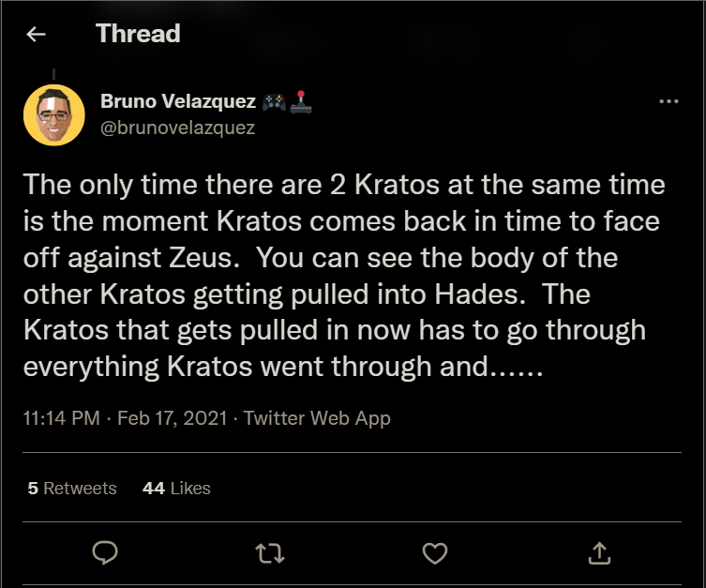View the list of 5 Retweets

click(72, 488)
